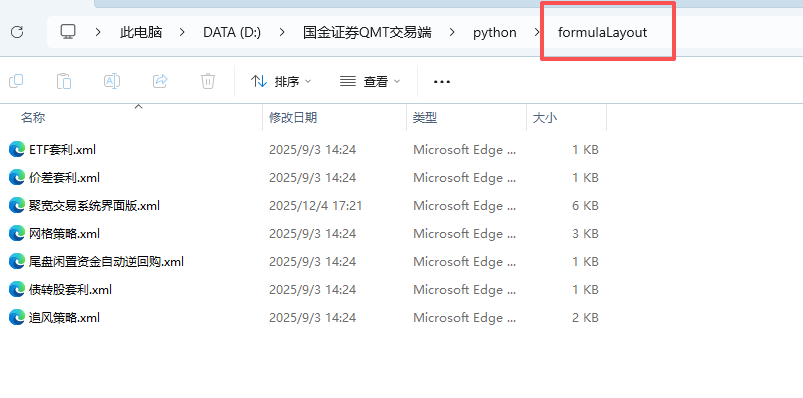Click the Edge icon of 价差套利.xml
Image resolution: width=803 pixels, height=398 pixels.
tap(17, 178)
